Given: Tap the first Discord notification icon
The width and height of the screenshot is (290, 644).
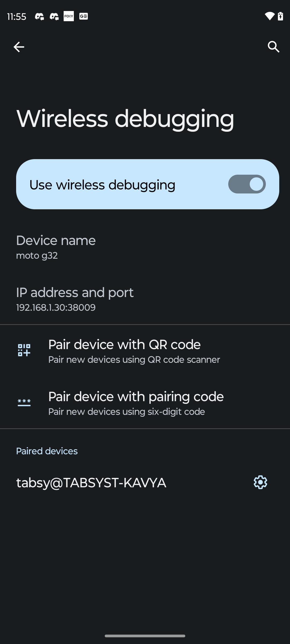Looking at the screenshot, I should (39, 17).
